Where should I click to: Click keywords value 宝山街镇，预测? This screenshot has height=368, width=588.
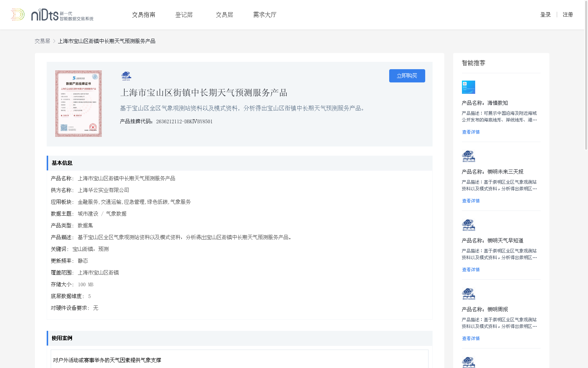[x=90, y=249]
